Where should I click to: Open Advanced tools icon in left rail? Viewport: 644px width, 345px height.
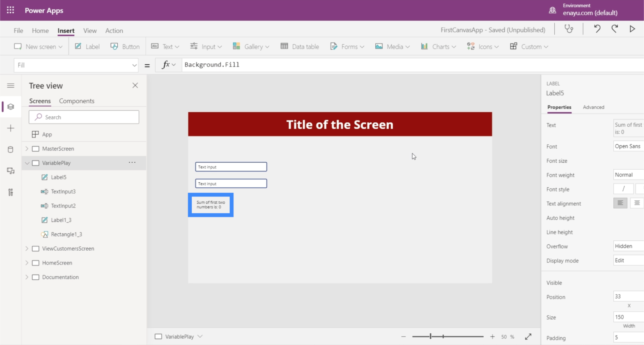coord(11,192)
